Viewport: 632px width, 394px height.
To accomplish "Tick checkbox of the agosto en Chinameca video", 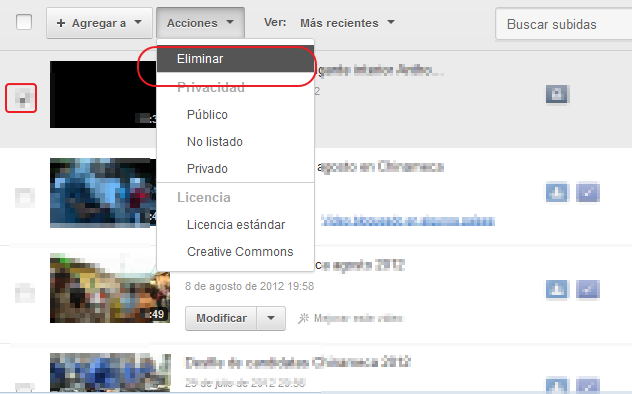I will pos(25,197).
